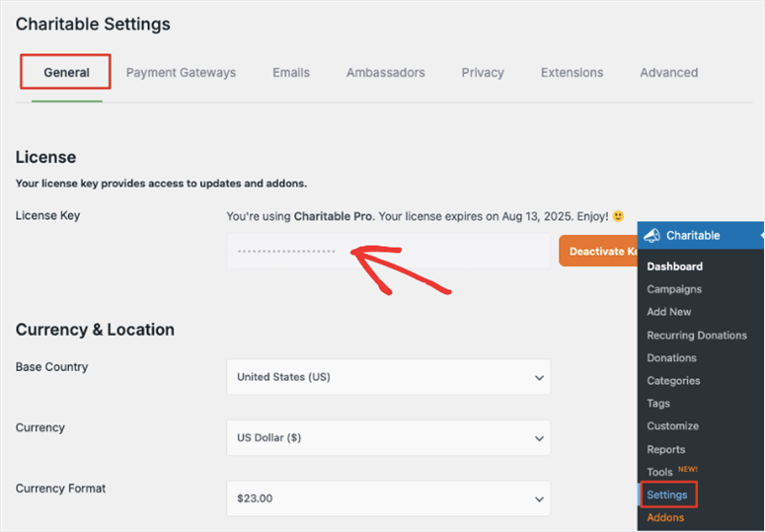Click Customize in the sidebar

pyautogui.click(x=673, y=425)
